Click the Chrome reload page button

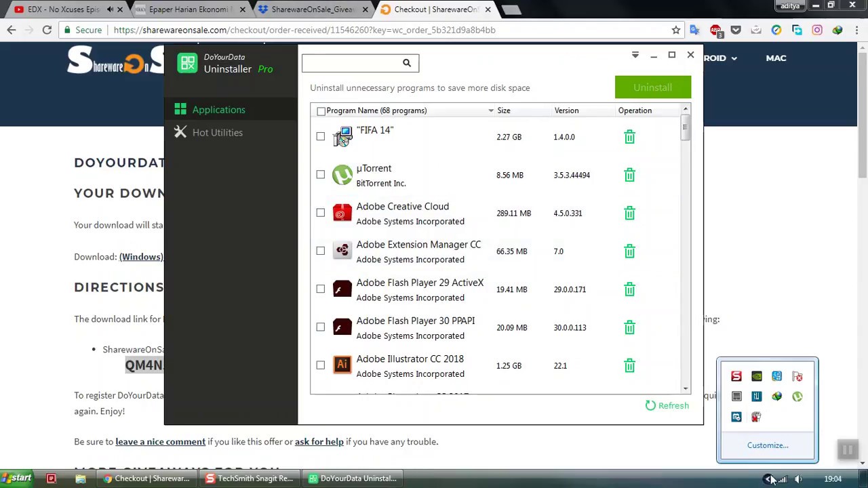pos(47,30)
